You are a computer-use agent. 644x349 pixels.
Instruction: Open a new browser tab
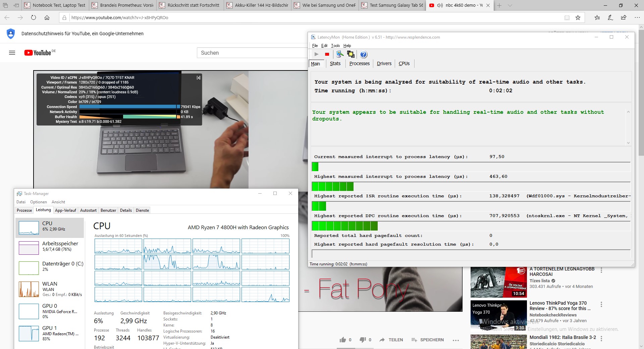[x=499, y=5]
